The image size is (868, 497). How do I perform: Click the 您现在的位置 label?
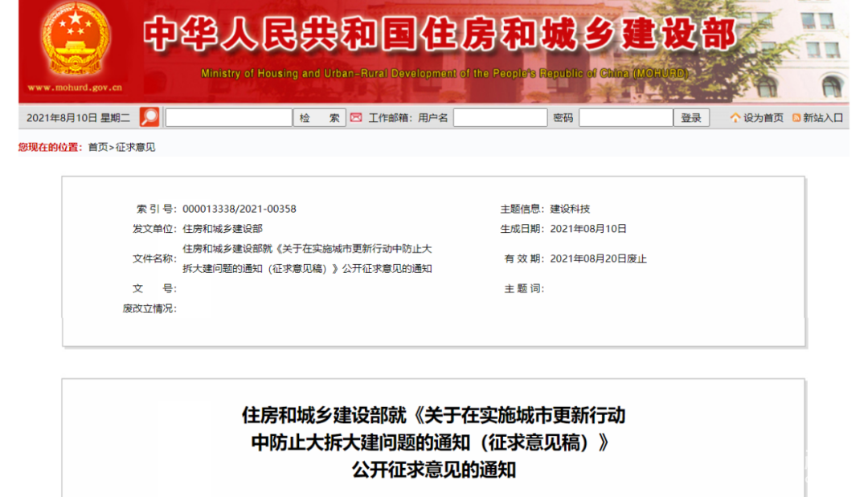[x=50, y=147]
